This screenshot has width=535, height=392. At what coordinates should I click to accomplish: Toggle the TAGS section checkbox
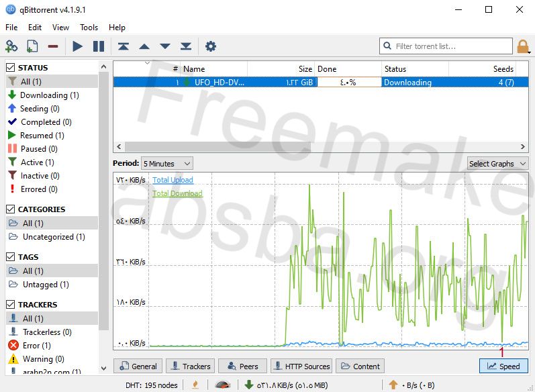[11, 257]
